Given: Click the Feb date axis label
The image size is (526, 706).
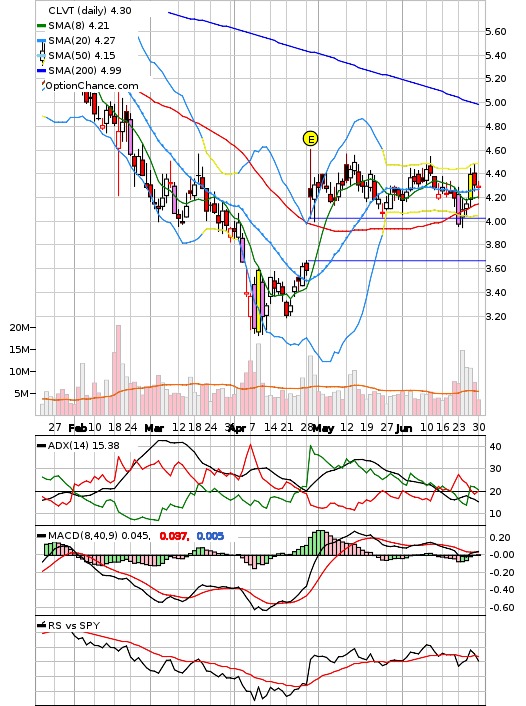Looking at the screenshot, I should point(77,427).
